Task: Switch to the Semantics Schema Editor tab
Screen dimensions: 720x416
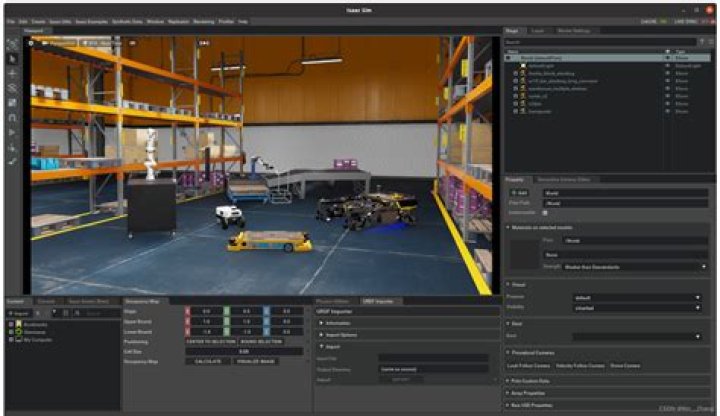Action: click(x=564, y=180)
